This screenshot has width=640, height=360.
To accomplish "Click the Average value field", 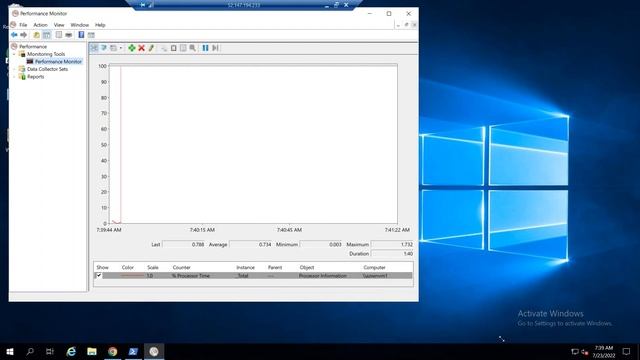I will [x=251, y=244].
